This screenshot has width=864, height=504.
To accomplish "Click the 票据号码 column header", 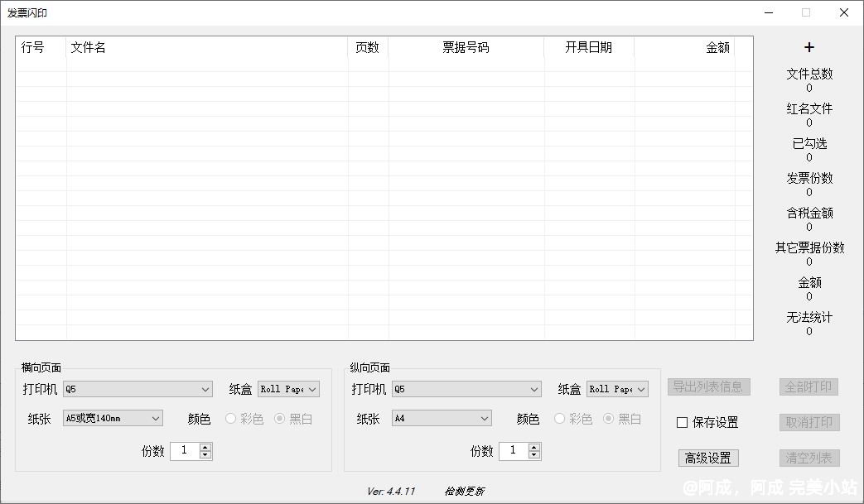I will pyautogui.click(x=464, y=48).
